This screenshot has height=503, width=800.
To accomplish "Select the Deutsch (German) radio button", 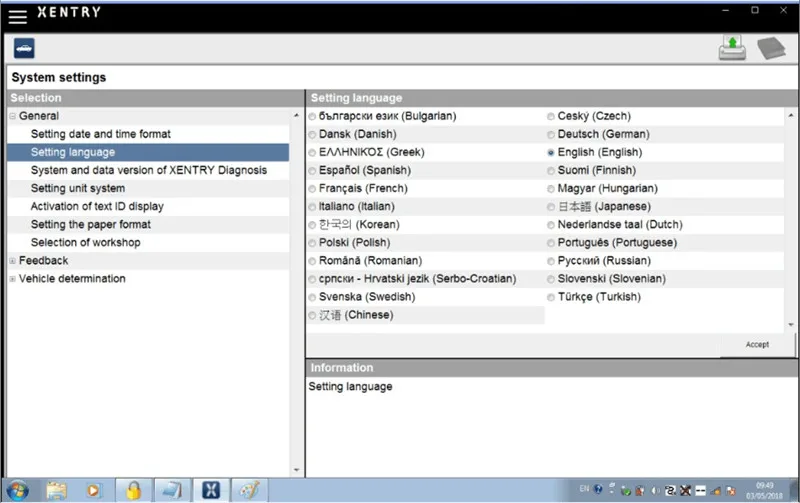I will pyautogui.click(x=551, y=135).
